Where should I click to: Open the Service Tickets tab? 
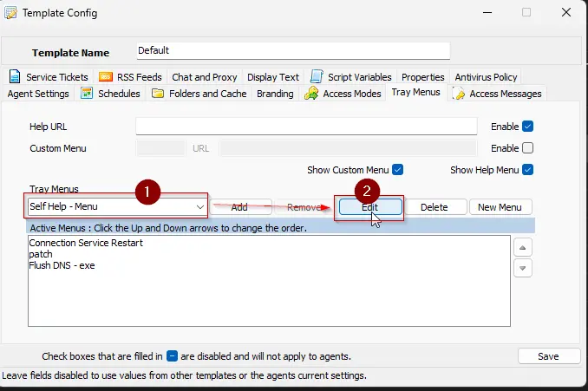(49, 77)
